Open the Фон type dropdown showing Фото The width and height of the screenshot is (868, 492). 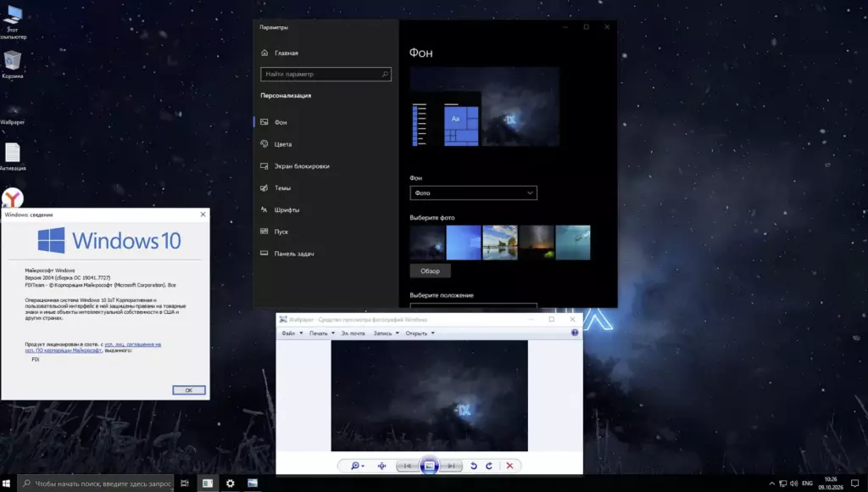pos(473,193)
